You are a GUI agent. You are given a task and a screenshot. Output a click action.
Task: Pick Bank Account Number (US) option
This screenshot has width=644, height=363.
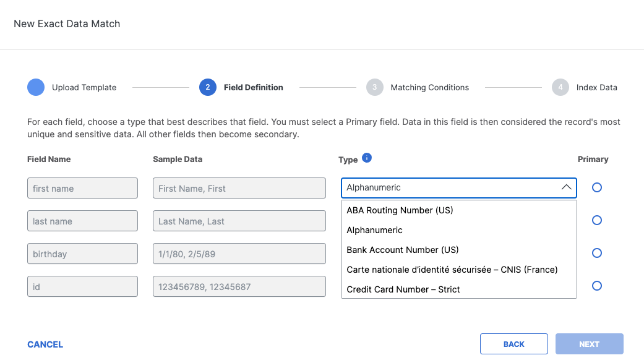point(402,250)
